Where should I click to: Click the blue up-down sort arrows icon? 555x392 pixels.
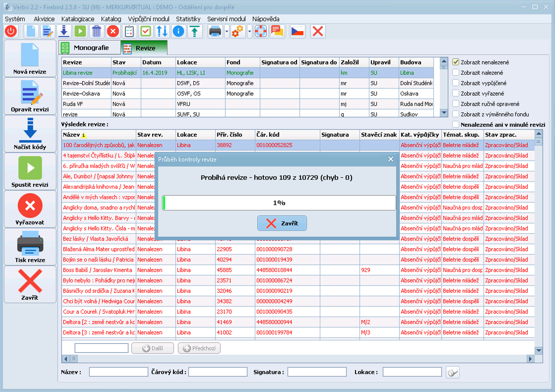pos(162,31)
